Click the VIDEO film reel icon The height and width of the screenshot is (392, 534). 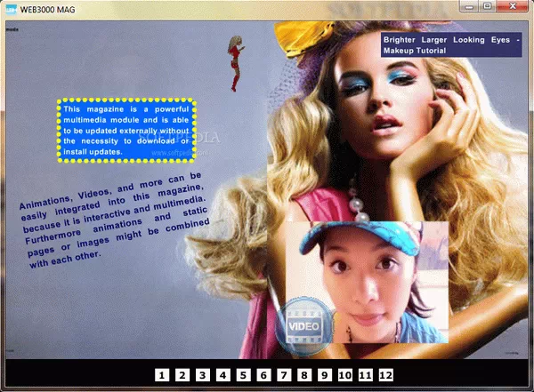pyautogui.click(x=304, y=326)
